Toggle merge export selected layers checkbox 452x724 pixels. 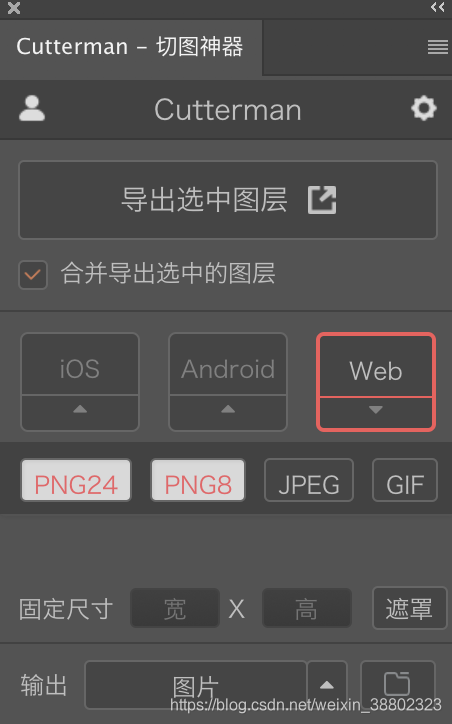tap(33, 275)
